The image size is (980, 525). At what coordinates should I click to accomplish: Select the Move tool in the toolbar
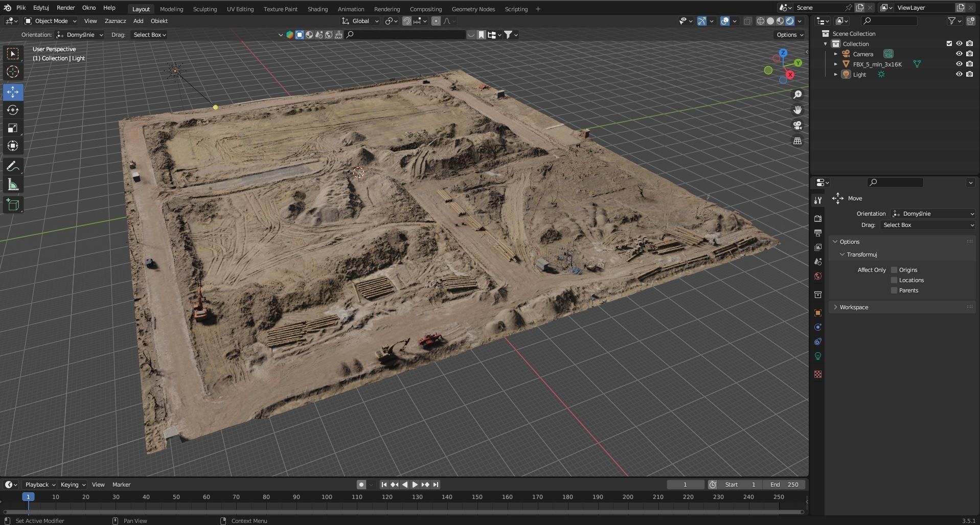tap(13, 92)
